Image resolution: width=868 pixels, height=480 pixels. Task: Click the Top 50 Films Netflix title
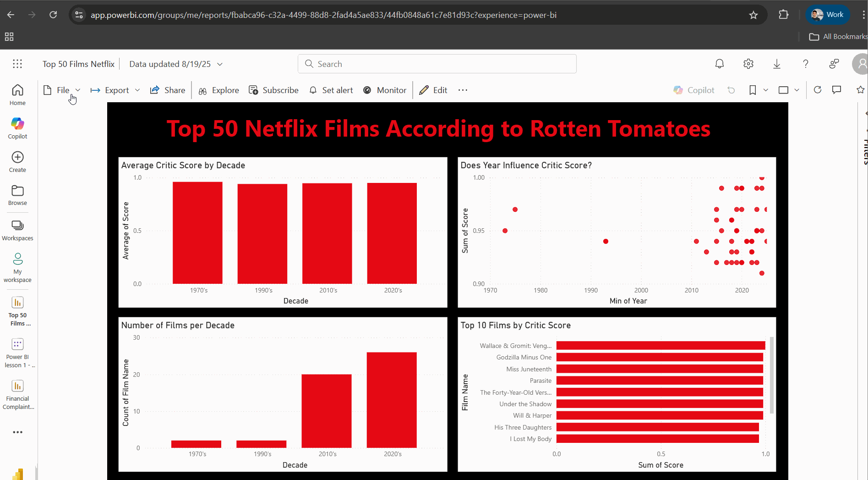coord(79,64)
